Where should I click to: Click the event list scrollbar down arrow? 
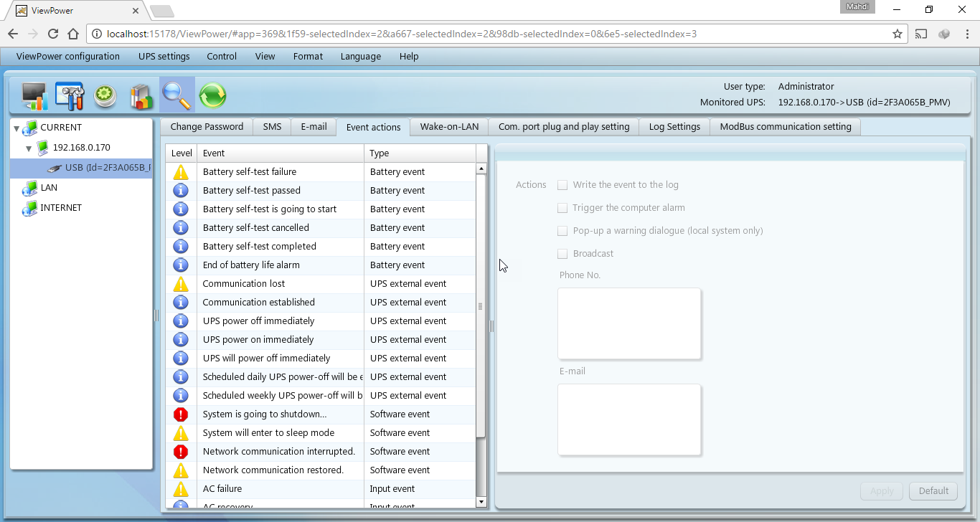tap(481, 502)
